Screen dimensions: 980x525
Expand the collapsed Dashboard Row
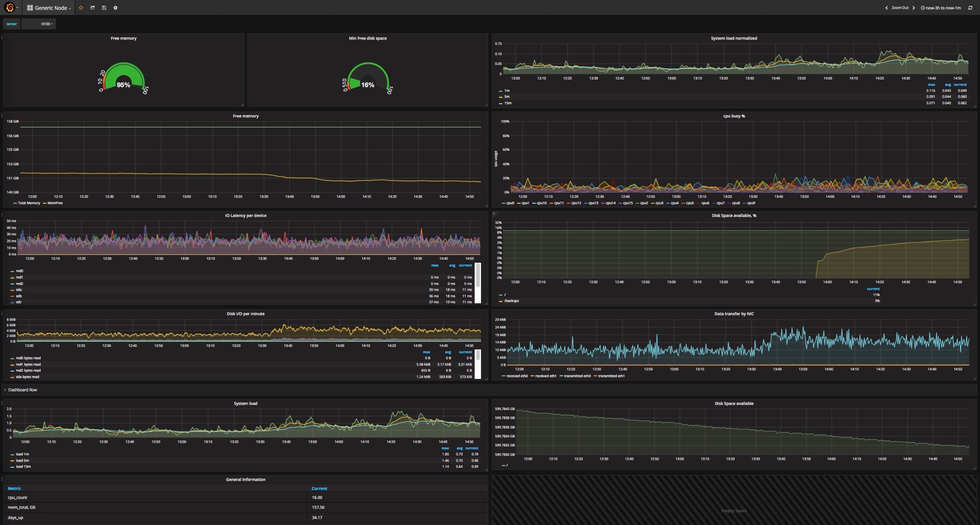pos(22,390)
